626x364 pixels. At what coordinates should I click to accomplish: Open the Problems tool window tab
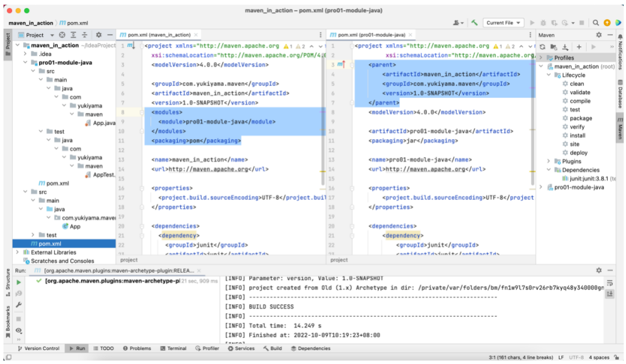click(x=137, y=348)
